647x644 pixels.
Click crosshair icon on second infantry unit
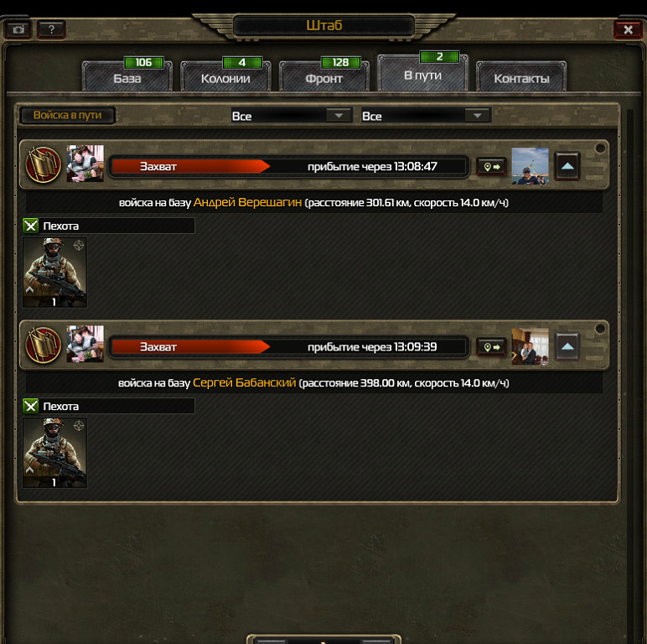(x=79, y=426)
